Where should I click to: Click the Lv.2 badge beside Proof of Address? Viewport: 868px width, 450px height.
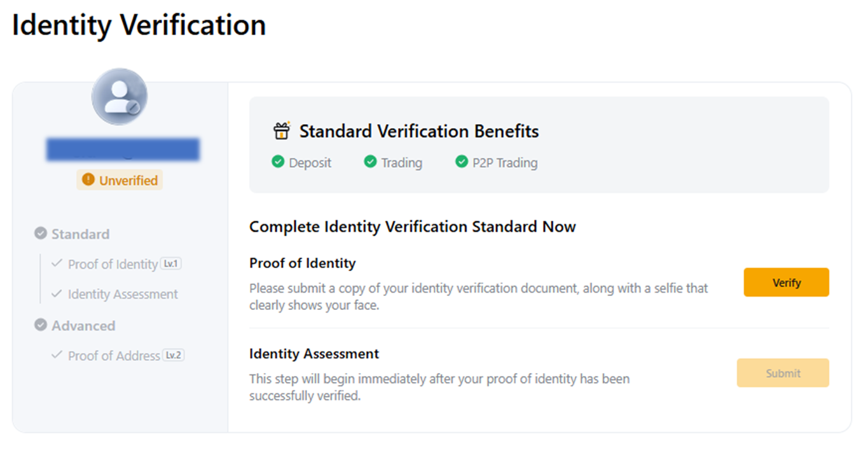(x=173, y=355)
